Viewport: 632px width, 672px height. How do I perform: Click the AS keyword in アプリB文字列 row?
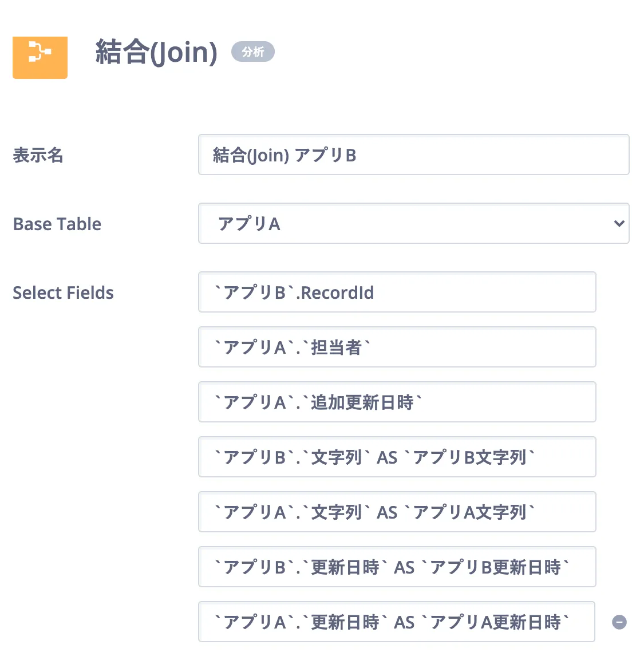pyautogui.click(x=387, y=457)
